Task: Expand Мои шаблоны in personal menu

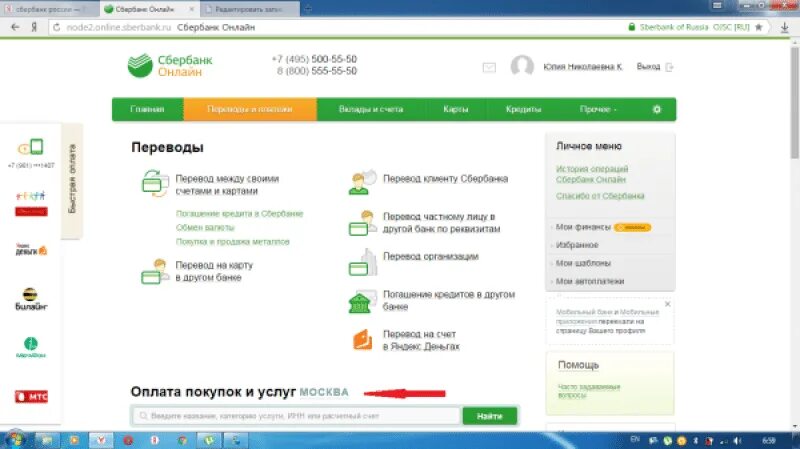Action: tap(583, 263)
